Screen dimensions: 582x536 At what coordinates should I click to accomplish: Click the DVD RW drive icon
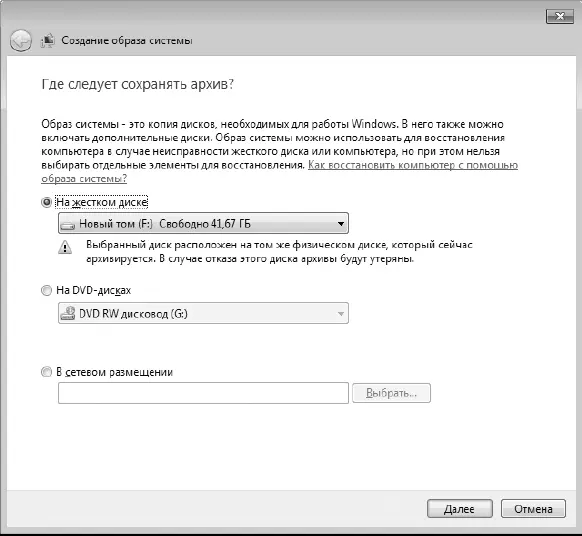coord(68,313)
